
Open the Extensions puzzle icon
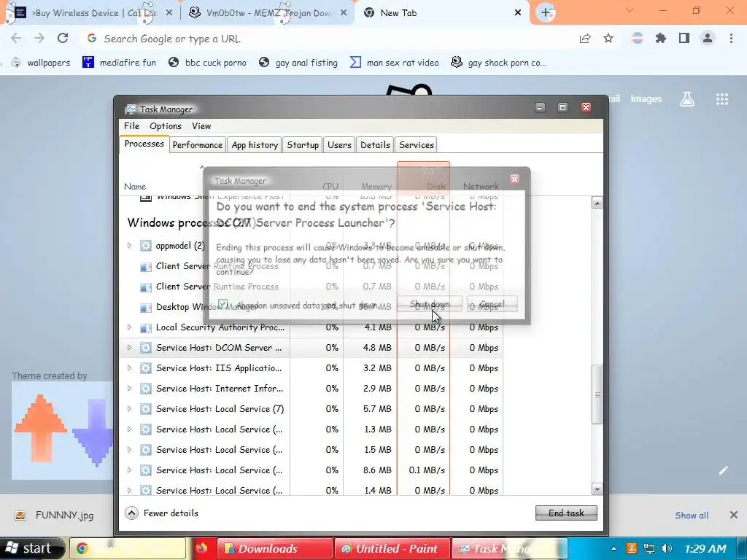click(x=660, y=38)
